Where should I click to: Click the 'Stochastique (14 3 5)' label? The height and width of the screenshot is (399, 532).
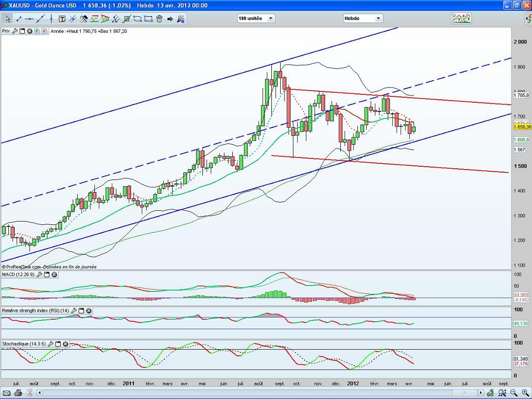coord(24,344)
